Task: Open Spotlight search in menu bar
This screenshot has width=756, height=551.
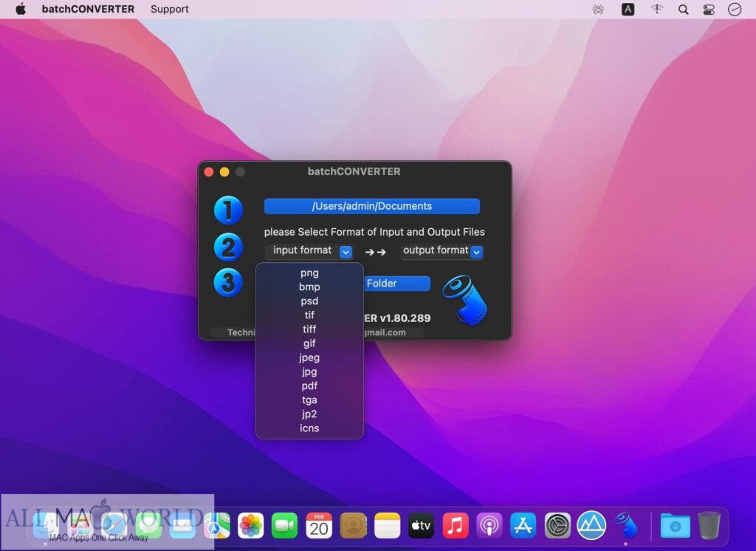Action: pos(683,9)
